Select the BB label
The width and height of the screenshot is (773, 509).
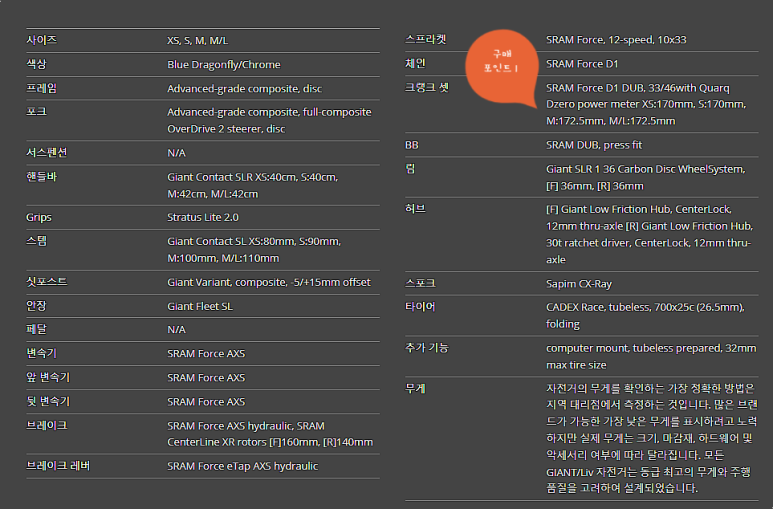pyautogui.click(x=412, y=145)
